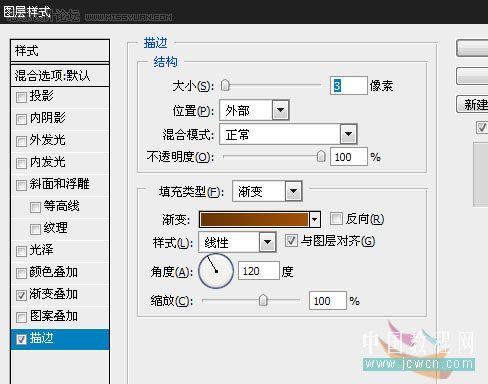This screenshot has height=384, width=488.
Task: Open the 投影 settings row label
Action: pyautogui.click(x=42, y=96)
